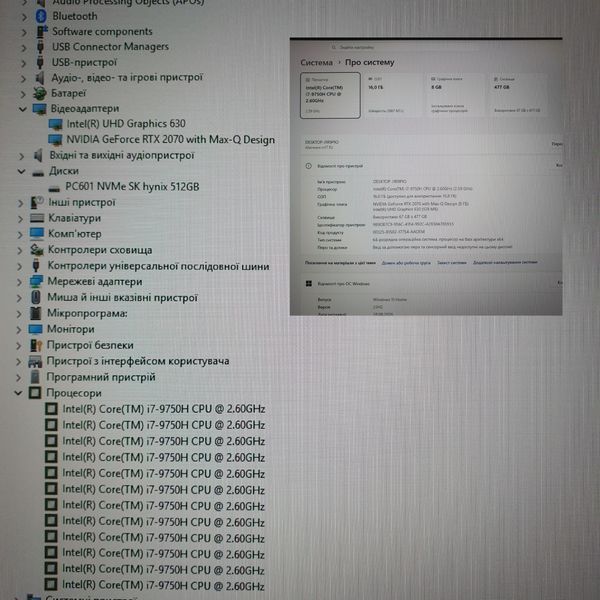The width and height of the screenshot is (600, 600).
Task: Expand the Клавіатури chevron
Action: [x=20, y=219]
